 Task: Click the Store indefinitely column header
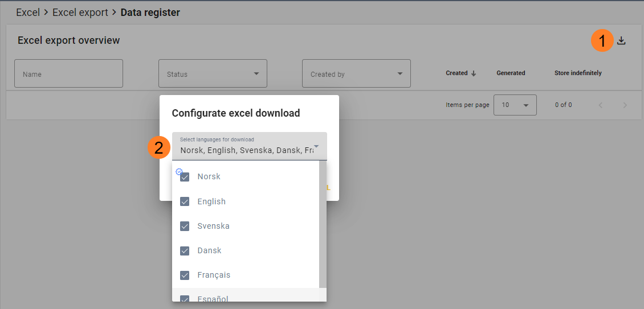[x=578, y=73]
